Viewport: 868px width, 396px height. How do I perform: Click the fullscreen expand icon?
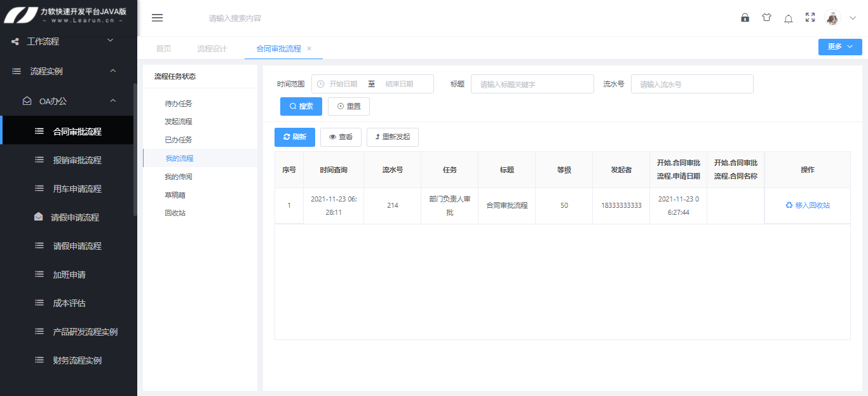(x=810, y=18)
